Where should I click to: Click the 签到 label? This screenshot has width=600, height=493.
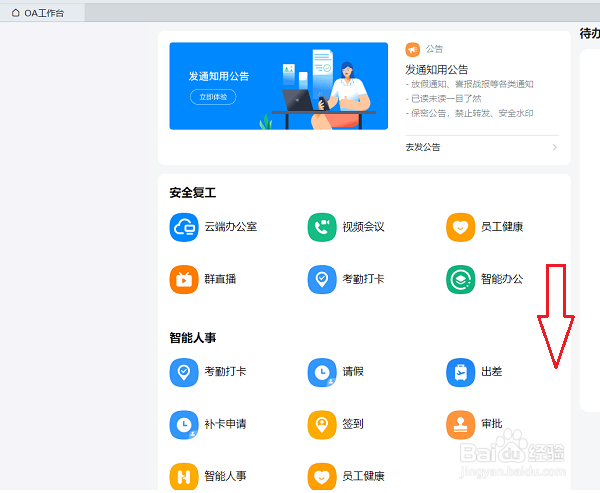[353, 424]
